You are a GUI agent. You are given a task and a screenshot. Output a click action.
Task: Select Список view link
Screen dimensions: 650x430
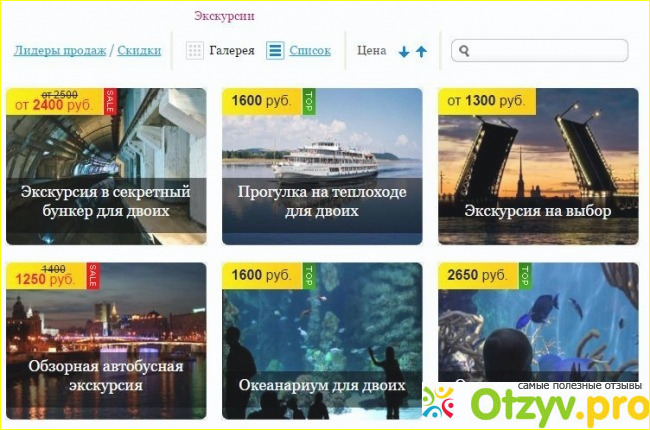pos(310,51)
